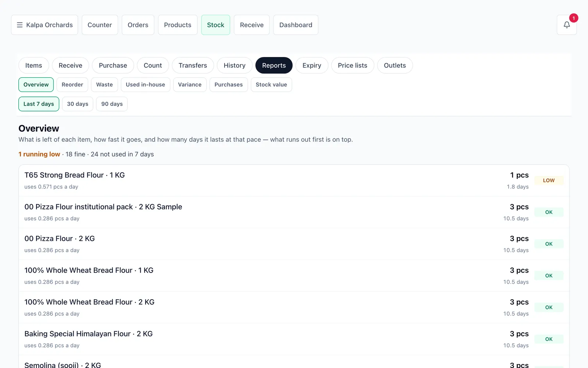Switch to the Waste report tab
The width and height of the screenshot is (588, 368).
pos(104,85)
